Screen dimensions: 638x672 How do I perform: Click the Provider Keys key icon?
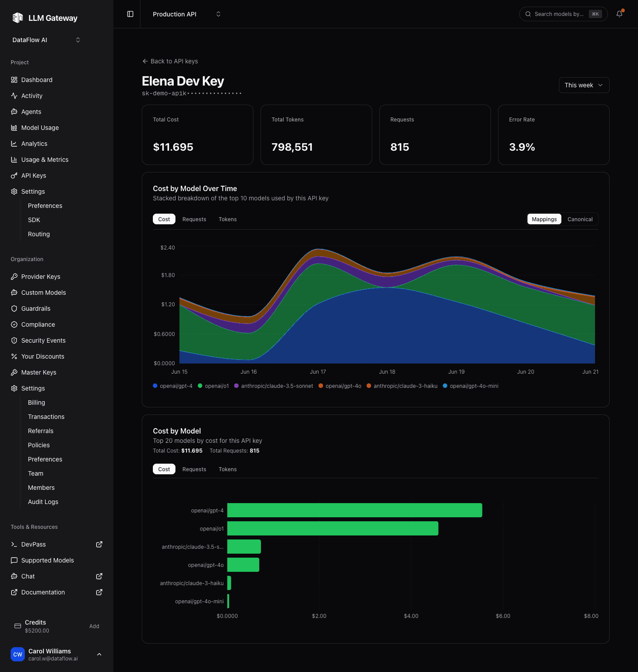14,277
